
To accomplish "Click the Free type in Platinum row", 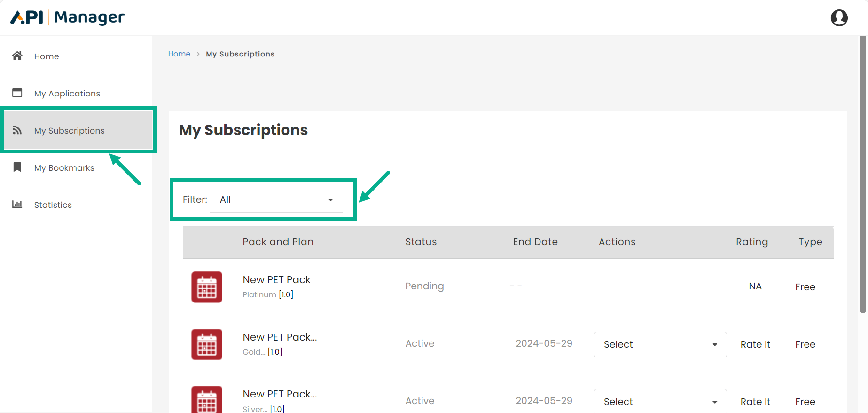I will (x=805, y=287).
